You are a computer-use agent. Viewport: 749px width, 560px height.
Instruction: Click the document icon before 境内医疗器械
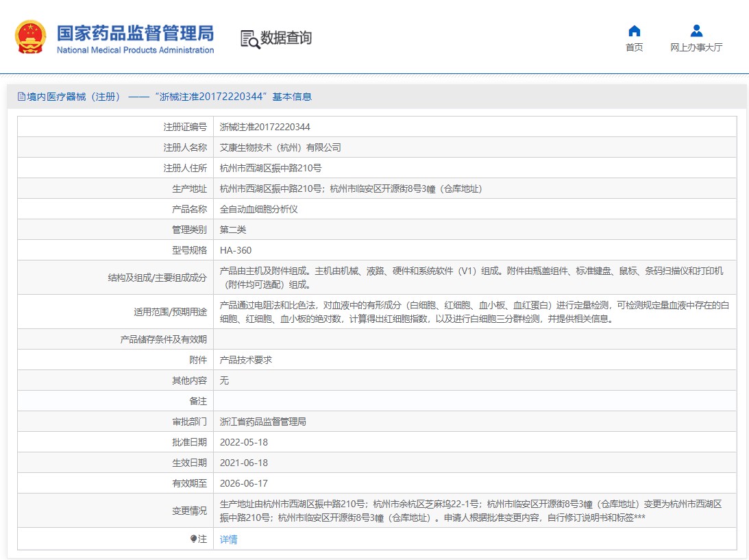point(21,97)
